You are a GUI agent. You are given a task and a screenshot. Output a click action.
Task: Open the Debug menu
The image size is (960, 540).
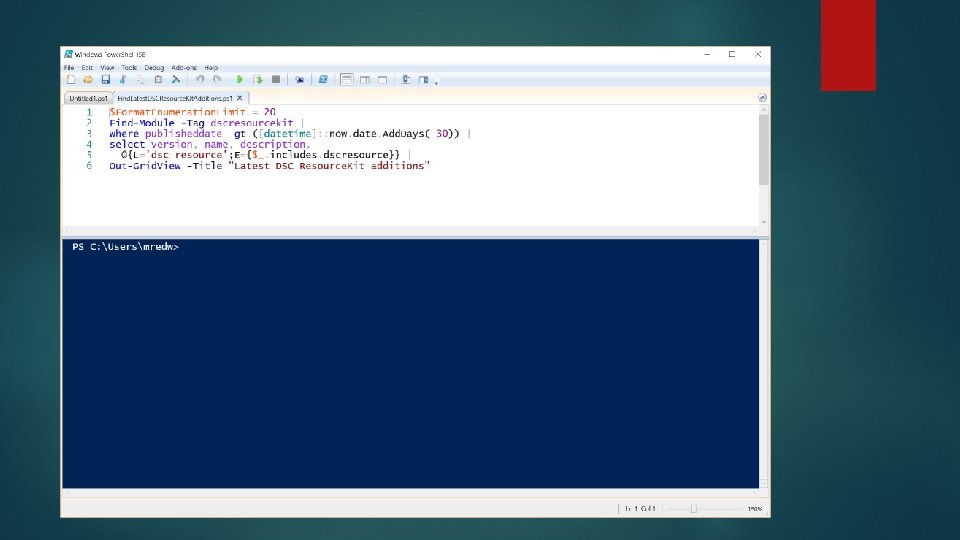pos(154,68)
